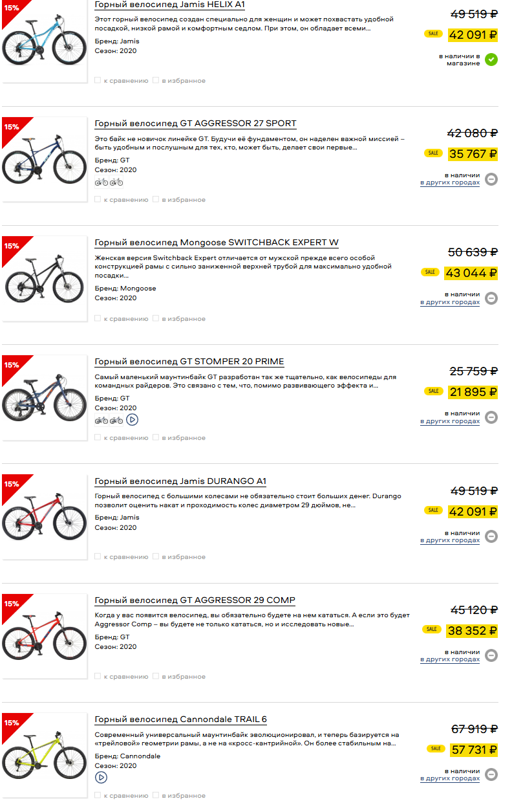
Task: Click SALE badge next to 38 352 ₽ price
Action: click(x=432, y=629)
